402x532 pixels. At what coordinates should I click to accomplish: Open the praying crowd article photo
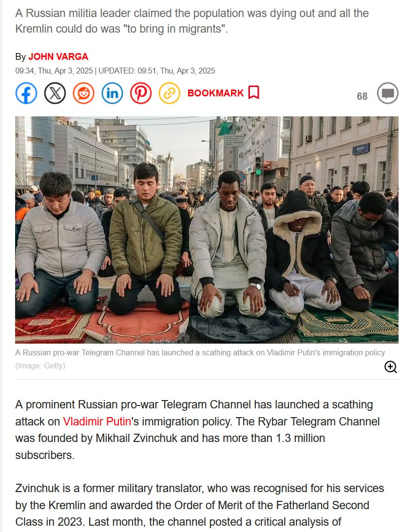(x=207, y=230)
